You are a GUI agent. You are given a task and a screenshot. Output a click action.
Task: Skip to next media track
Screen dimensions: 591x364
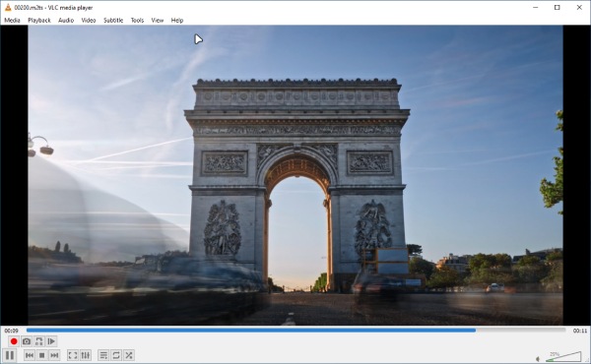[x=54, y=355]
